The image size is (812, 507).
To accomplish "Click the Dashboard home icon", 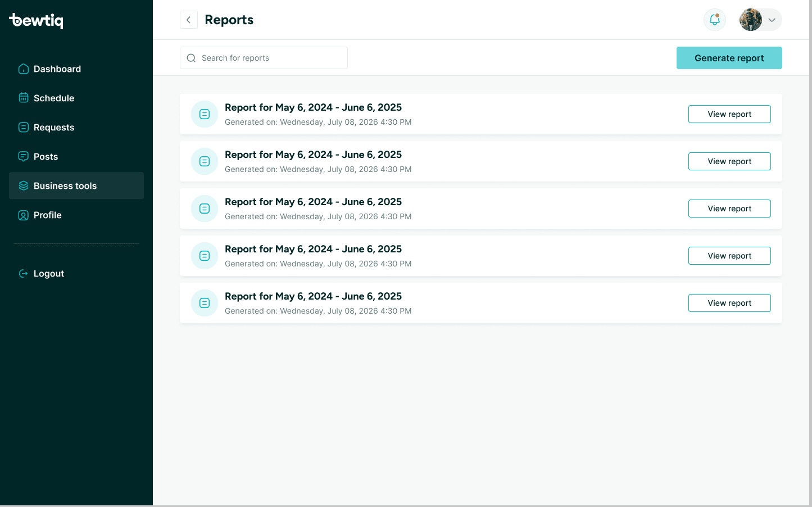I will (x=24, y=69).
